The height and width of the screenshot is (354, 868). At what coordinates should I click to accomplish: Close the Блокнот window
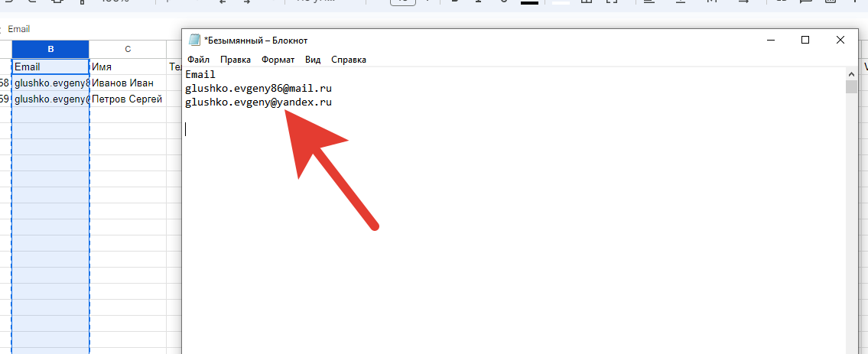click(x=840, y=40)
